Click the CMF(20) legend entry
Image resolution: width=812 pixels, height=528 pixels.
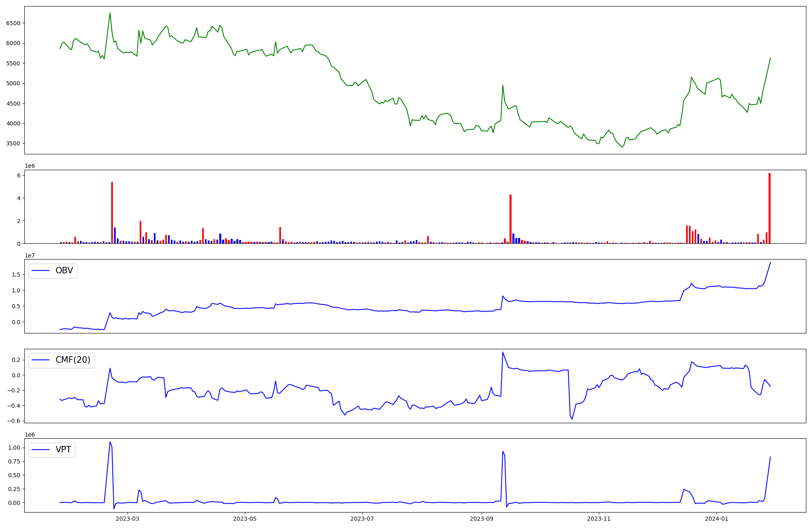73,360
